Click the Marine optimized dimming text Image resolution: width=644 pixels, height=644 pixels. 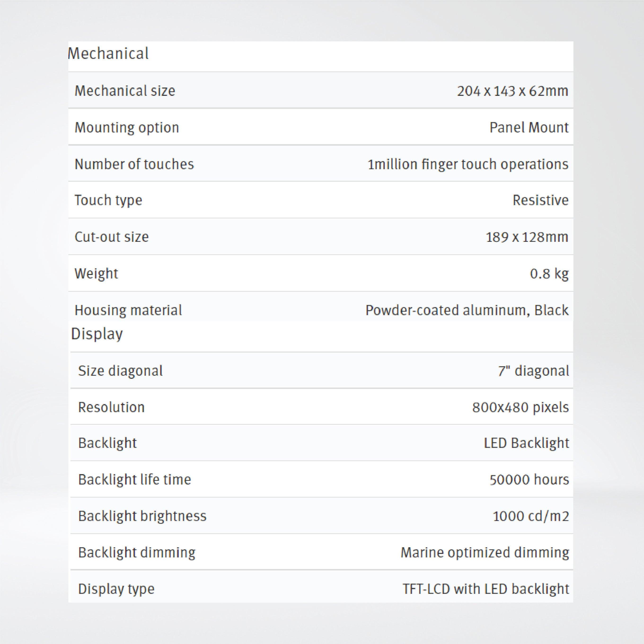click(x=485, y=552)
